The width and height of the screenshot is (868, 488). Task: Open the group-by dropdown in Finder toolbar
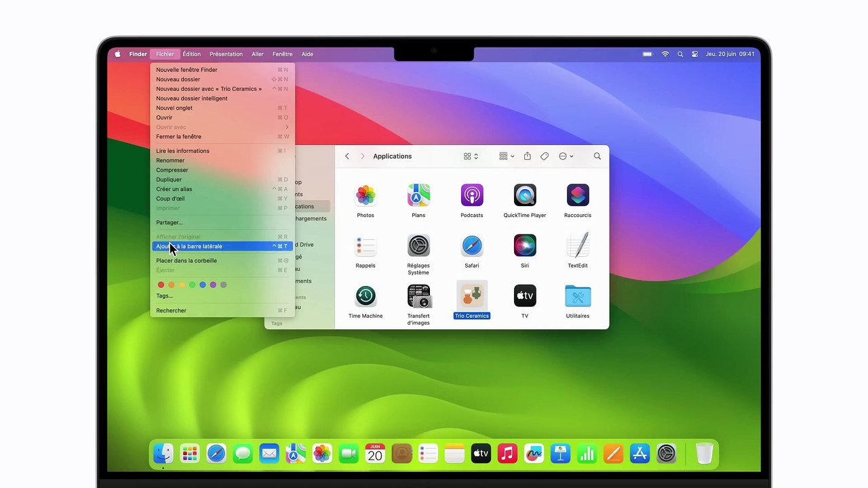(507, 156)
